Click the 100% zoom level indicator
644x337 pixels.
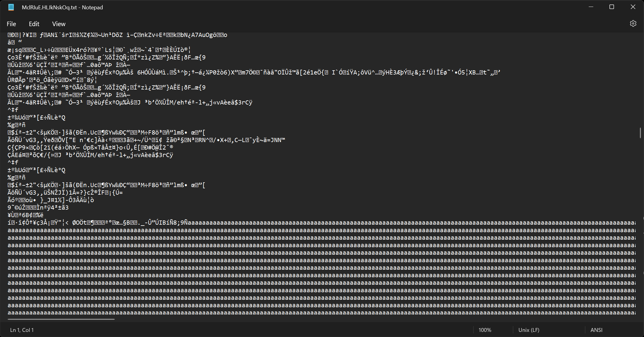(x=485, y=330)
